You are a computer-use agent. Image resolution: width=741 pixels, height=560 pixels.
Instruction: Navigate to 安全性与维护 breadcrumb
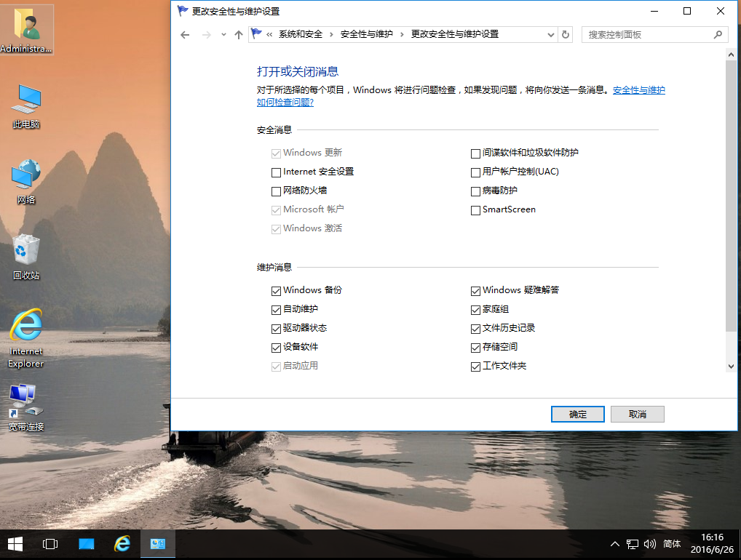tap(367, 34)
